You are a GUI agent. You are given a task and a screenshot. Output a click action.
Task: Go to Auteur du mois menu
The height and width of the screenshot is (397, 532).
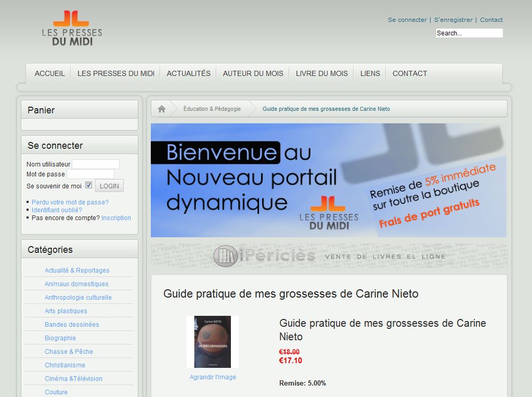click(x=253, y=73)
